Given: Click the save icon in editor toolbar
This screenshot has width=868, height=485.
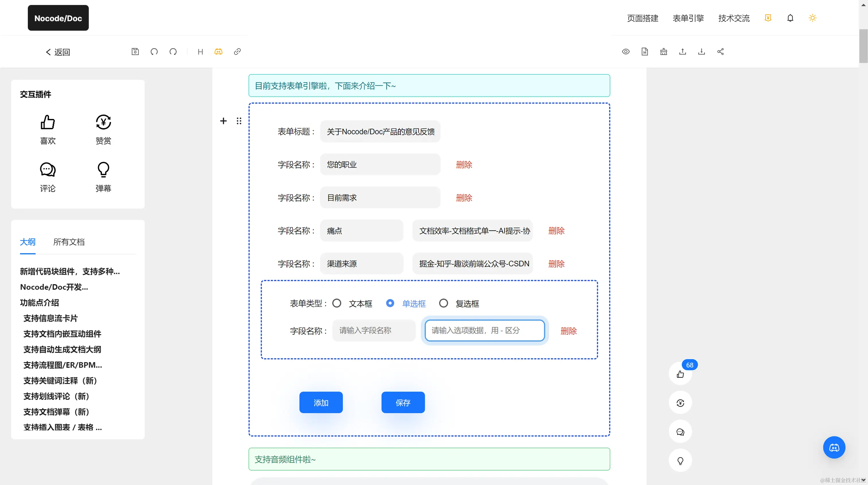Looking at the screenshot, I should point(135,52).
